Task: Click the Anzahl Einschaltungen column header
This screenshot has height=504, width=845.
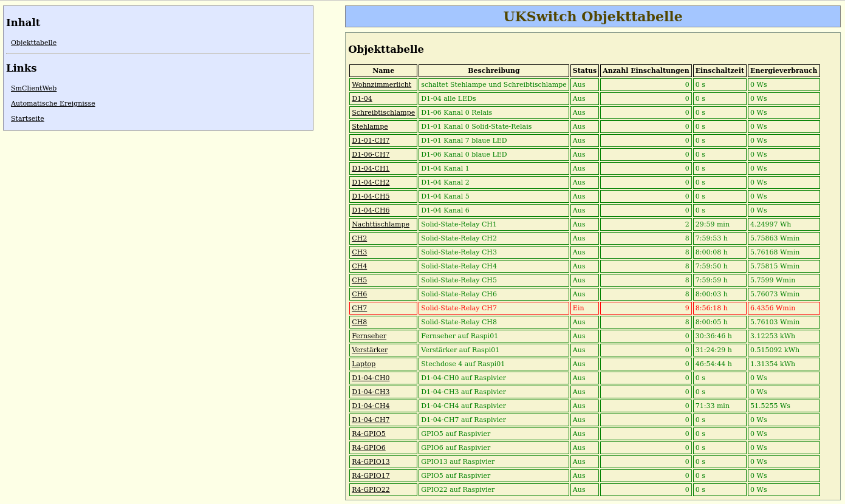Action: (646, 70)
